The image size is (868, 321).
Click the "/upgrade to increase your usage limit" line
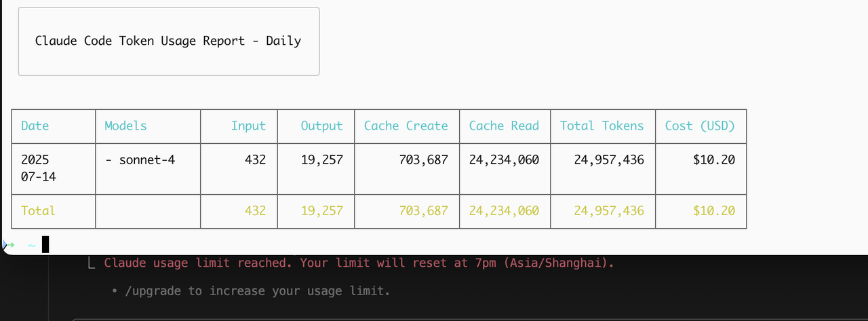[x=257, y=290]
